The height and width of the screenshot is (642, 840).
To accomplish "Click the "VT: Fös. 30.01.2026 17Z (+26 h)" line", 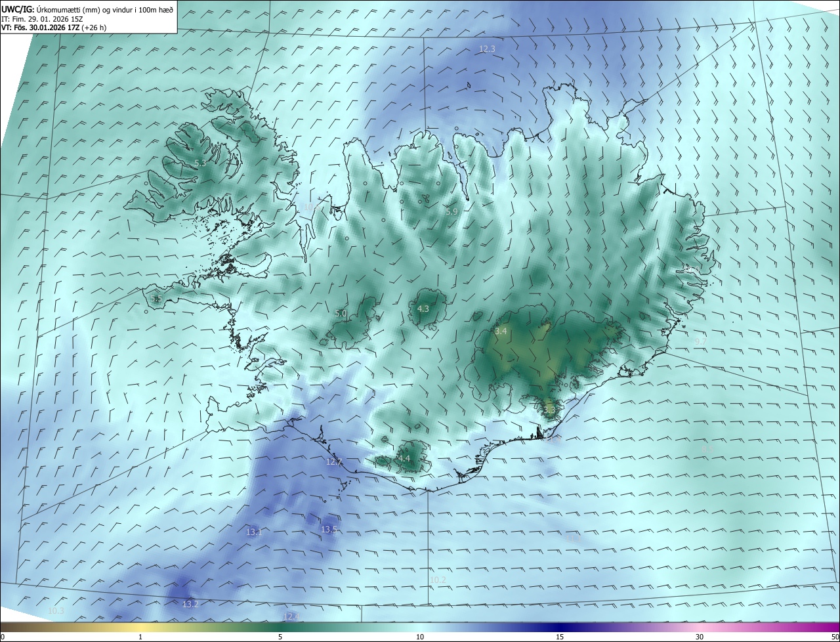I will (x=55, y=28).
